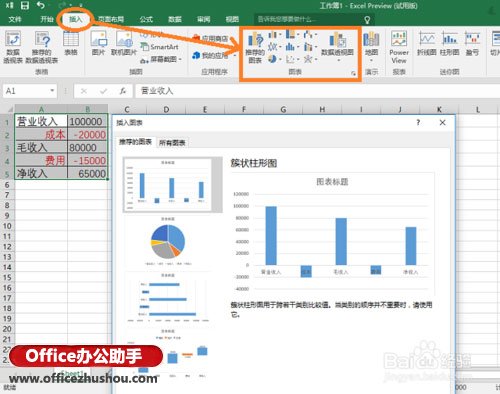Switch to the Home (开始) tab

click(x=47, y=19)
